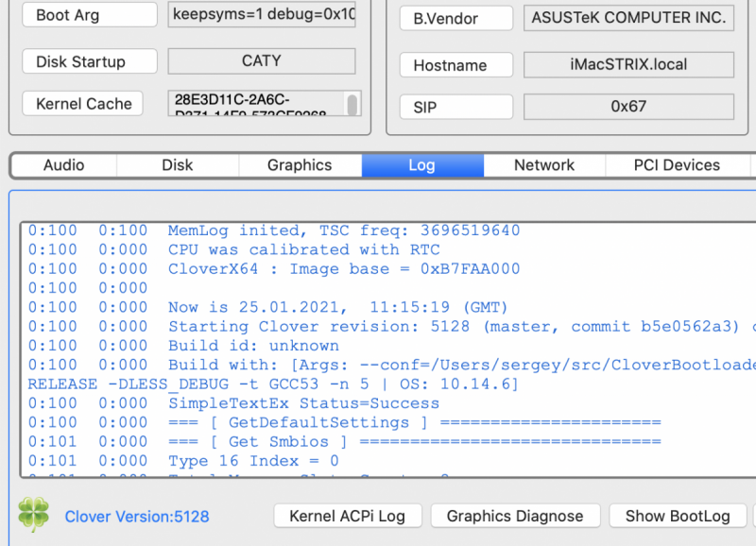This screenshot has height=546, width=756.
Task: Click the SIP label button
Action: click(456, 107)
